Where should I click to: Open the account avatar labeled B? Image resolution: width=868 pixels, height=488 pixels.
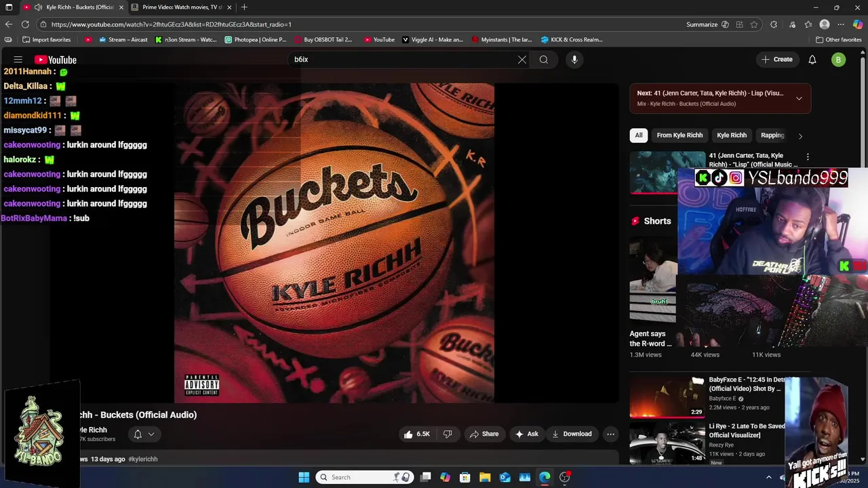click(x=838, y=60)
